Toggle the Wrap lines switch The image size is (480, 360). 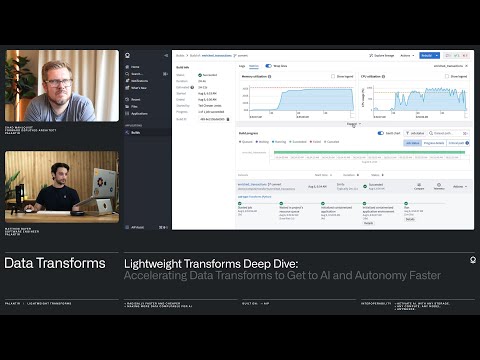tap(268, 66)
